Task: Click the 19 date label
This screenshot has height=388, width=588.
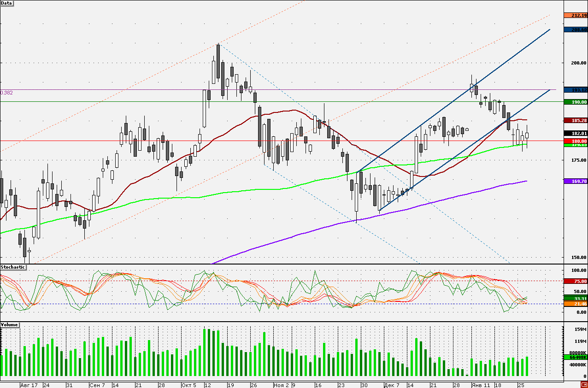Action: pyautogui.click(x=230, y=385)
